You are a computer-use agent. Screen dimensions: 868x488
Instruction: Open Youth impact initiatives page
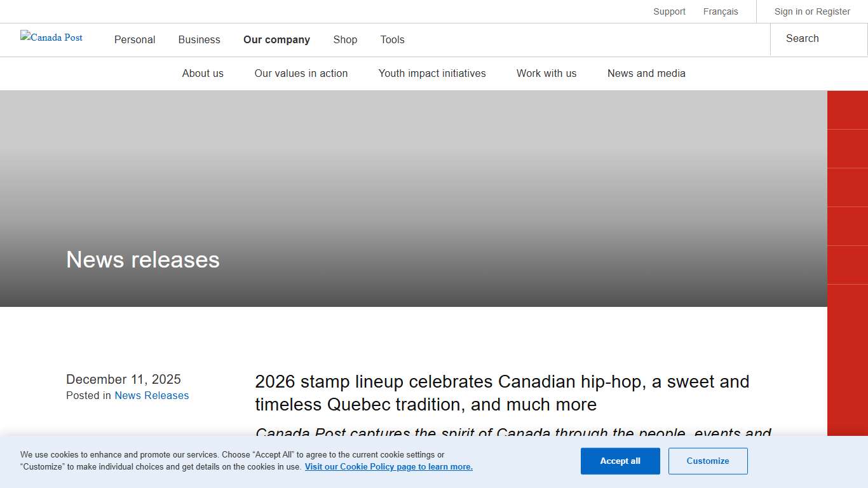coord(432,73)
